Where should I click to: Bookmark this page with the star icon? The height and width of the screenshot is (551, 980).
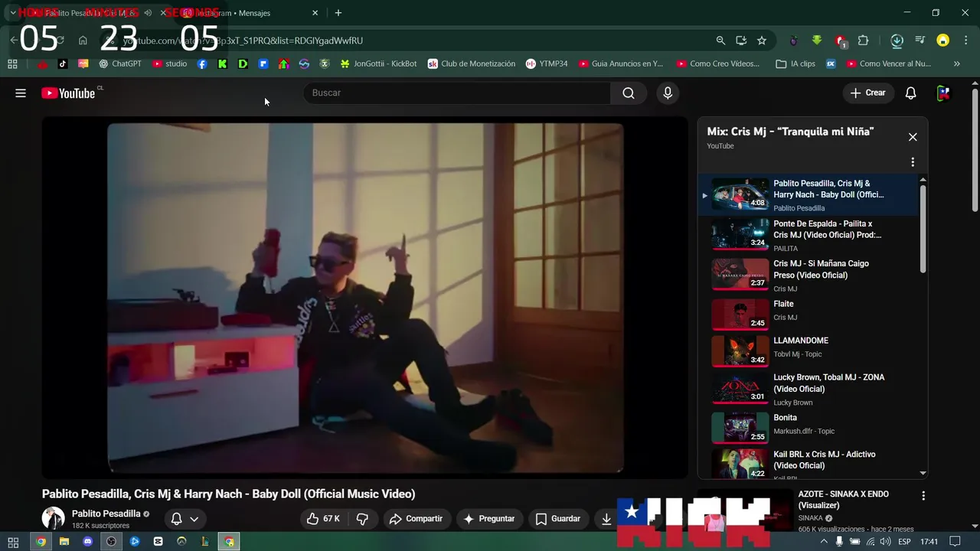762,41
